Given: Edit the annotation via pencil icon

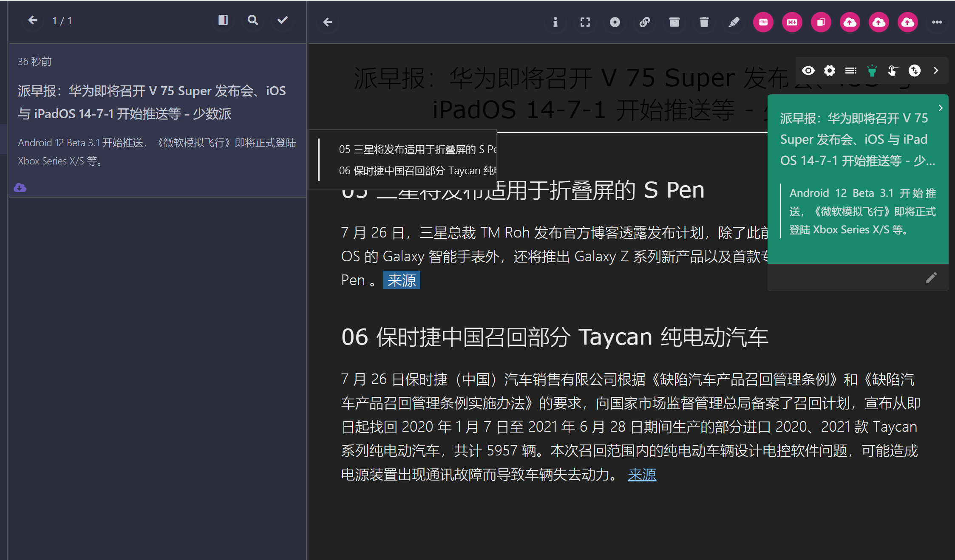Looking at the screenshot, I should pyautogui.click(x=931, y=277).
